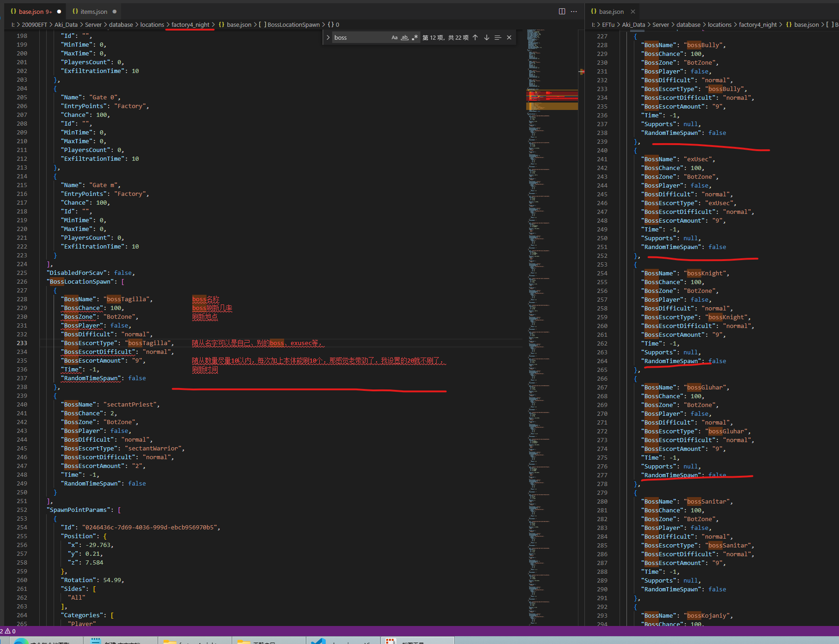Go to next match in find widget

[x=486, y=37]
